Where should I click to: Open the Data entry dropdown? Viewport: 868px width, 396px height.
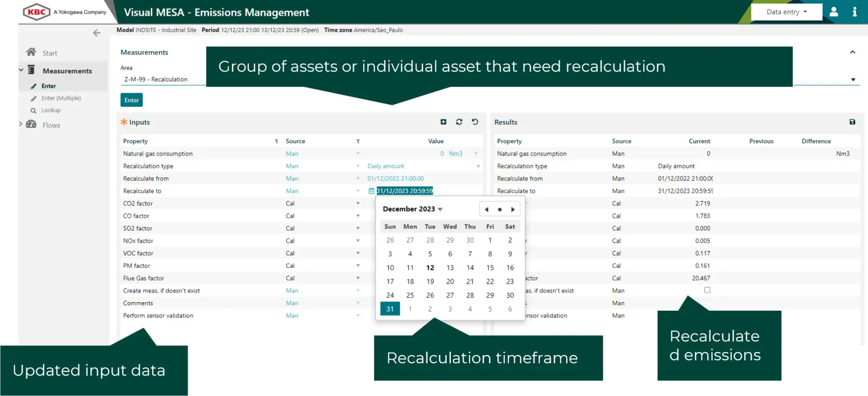point(786,12)
